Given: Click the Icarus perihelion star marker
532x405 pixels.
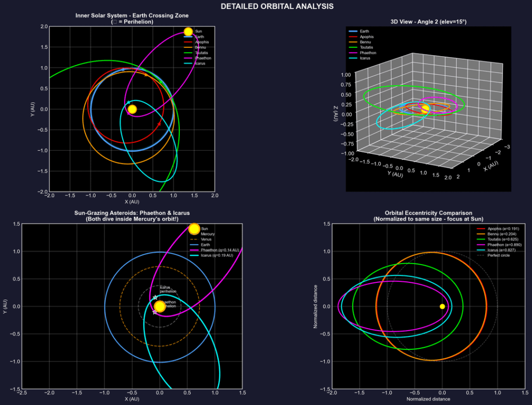Looking at the screenshot, I should [x=155, y=297].
